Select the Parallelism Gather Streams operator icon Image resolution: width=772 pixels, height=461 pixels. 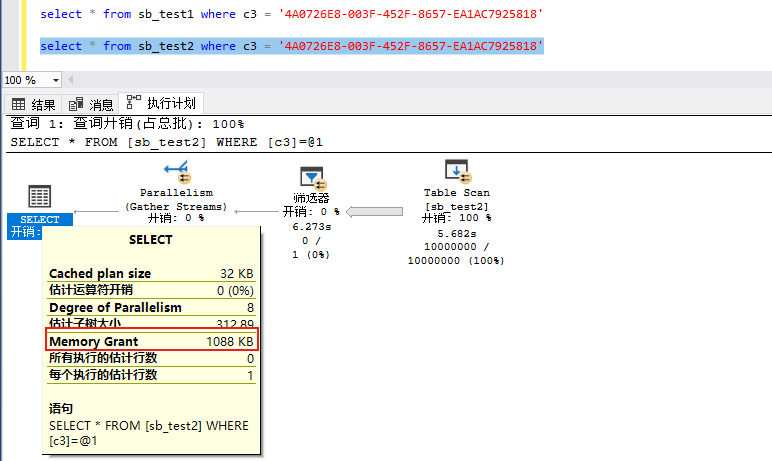(x=176, y=171)
